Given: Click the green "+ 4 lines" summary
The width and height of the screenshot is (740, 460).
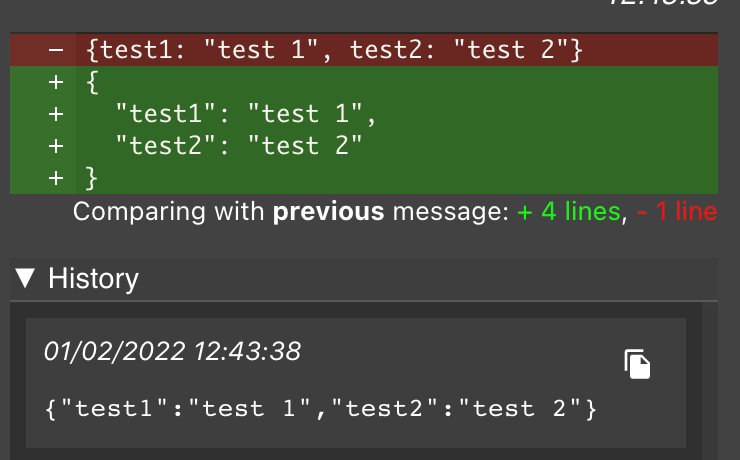Looking at the screenshot, I should [x=569, y=211].
